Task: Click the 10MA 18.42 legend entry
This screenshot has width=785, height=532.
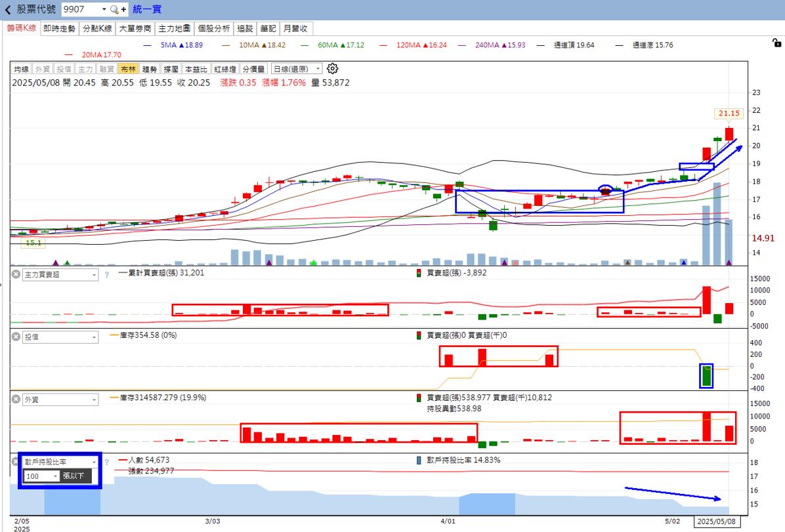Action: click(x=253, y=45)
